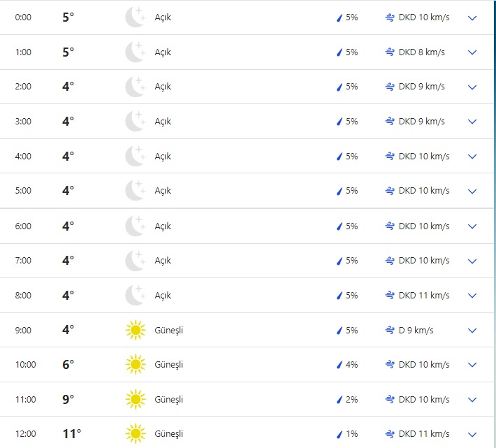
Task: Click the raindrop icon in the 10:00 row
Action: click(340, 365)
